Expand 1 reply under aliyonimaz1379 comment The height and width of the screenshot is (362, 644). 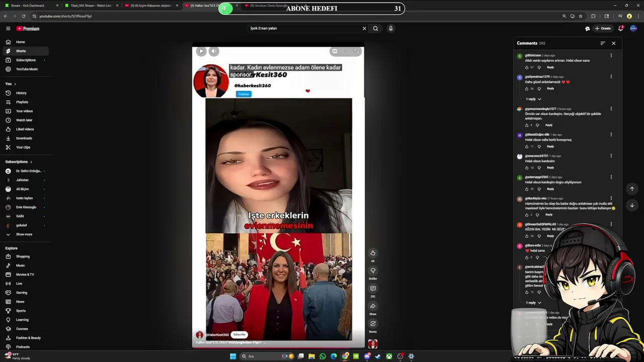tap(533, 99)
